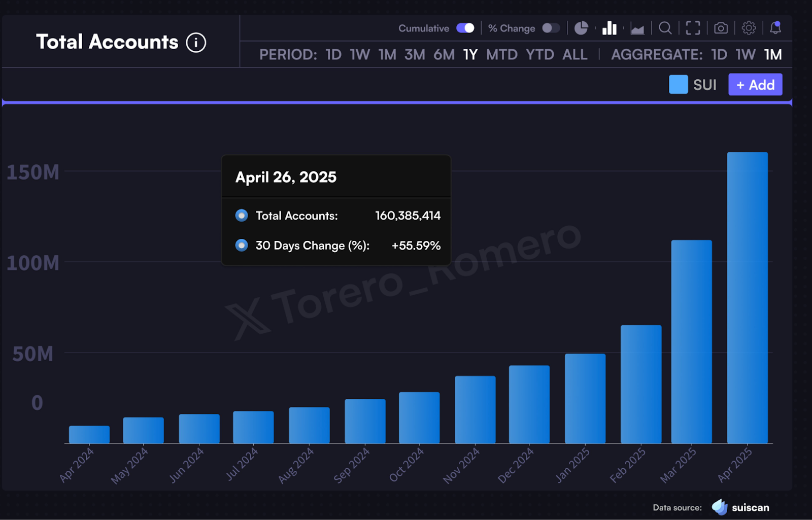
Task: Click the Nov 2024 bar
Action: click(475, 409)
